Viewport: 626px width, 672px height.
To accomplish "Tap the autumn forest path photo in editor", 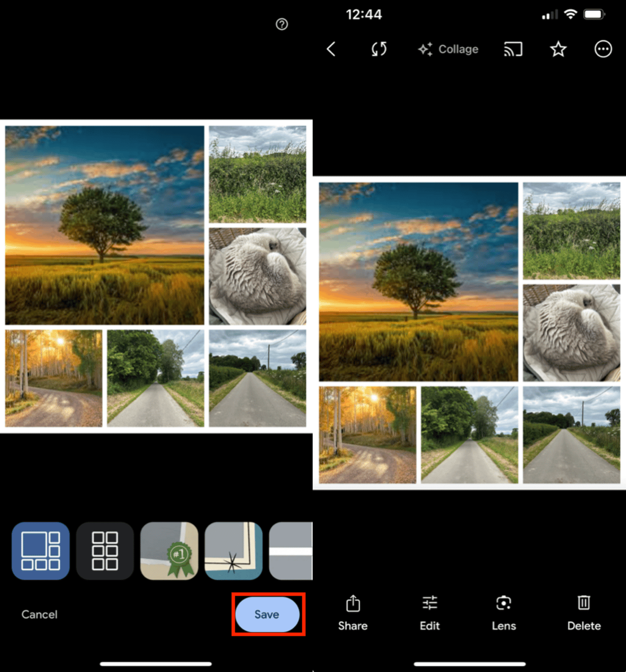I will coord(54,378).
